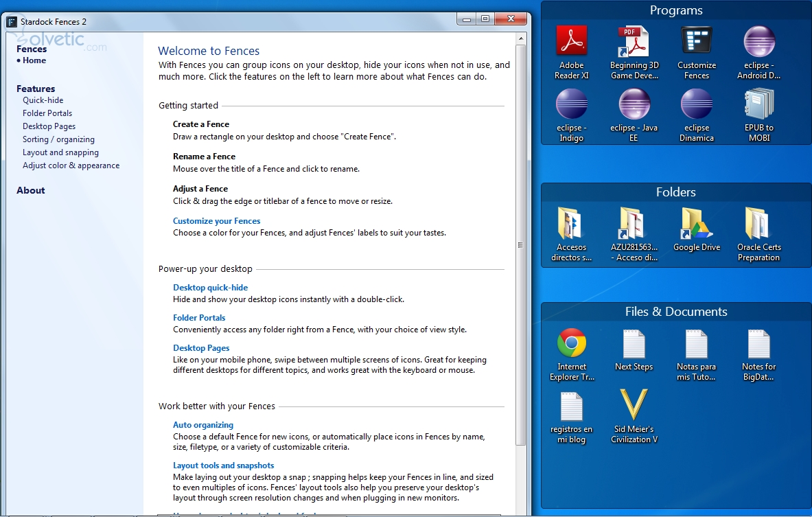This screenshot has width=812, height=517.
Task: Open the About section in sidebar
Action: [31, 190]
